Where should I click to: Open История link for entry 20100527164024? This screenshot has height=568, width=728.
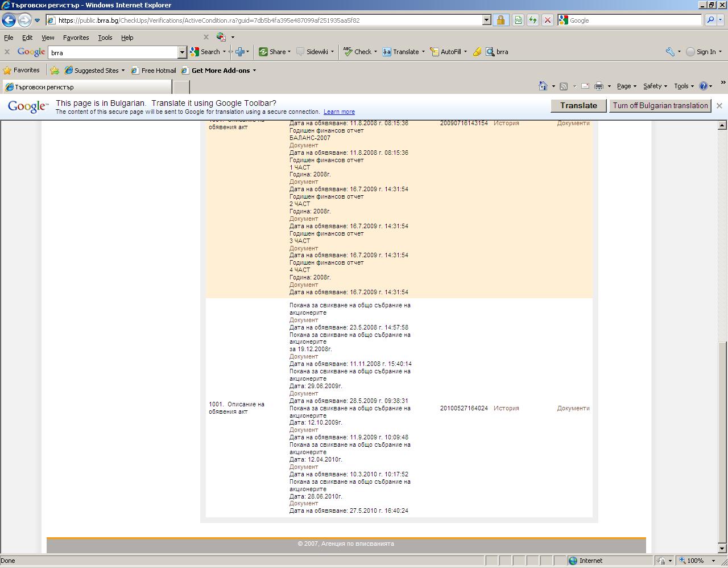506,409
